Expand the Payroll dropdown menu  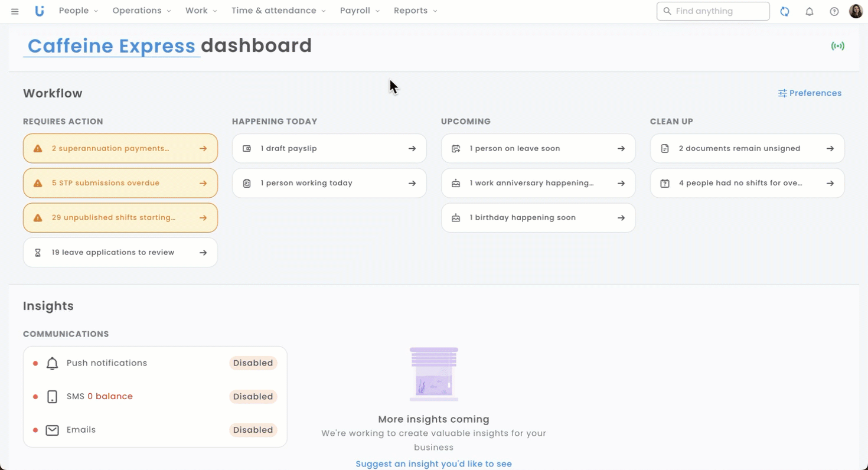[360, 11]
